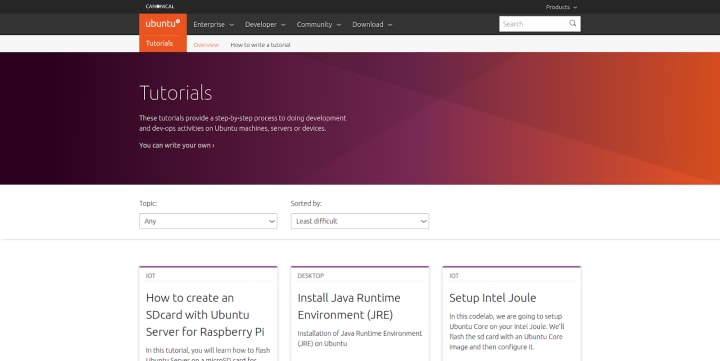Click the DESKTOP label on JRE card
Screen dimensions: 720x361
click(310, 276)
